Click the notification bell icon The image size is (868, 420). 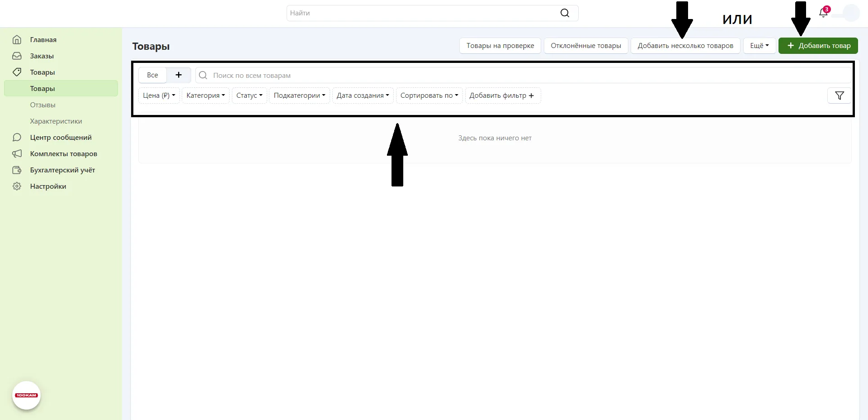coord(823,13)
